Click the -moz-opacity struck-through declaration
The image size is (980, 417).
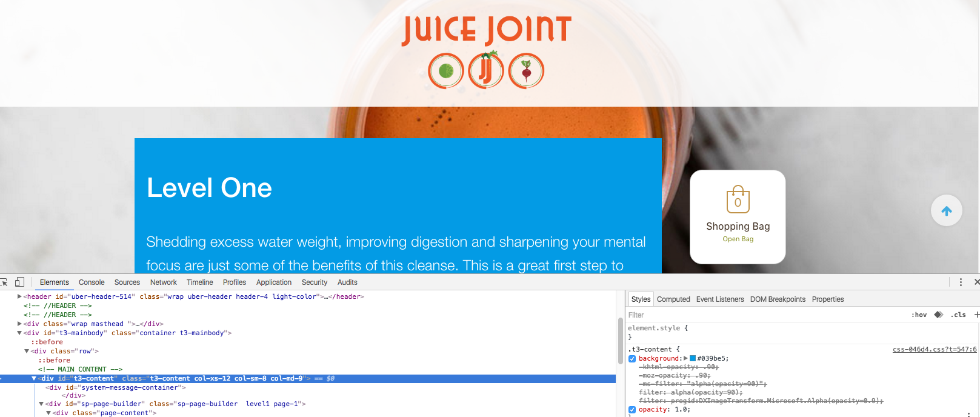tap(675, 376)
